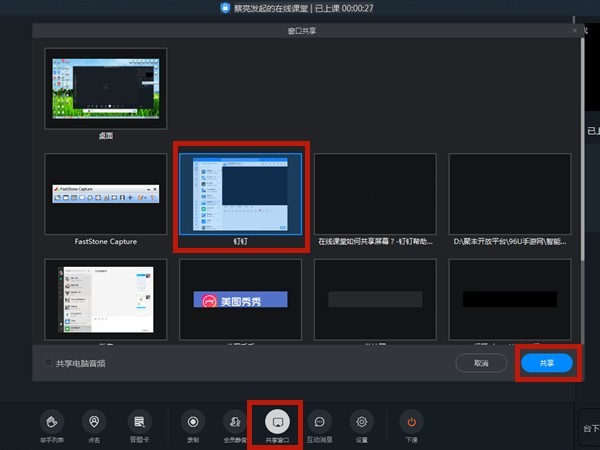Enable the 共享电脑音频 checkbox
Screen dimensions: 600x450
pos(48,362)
